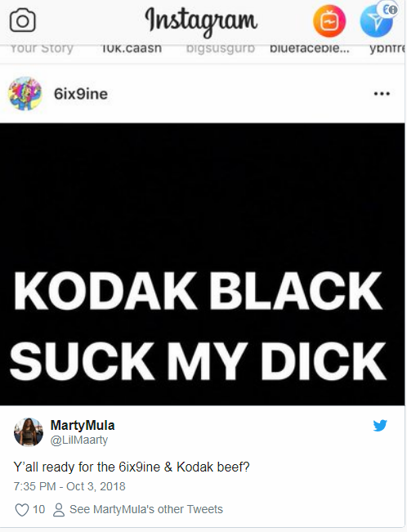See MartyMula's other Tweets

(146, 509)
